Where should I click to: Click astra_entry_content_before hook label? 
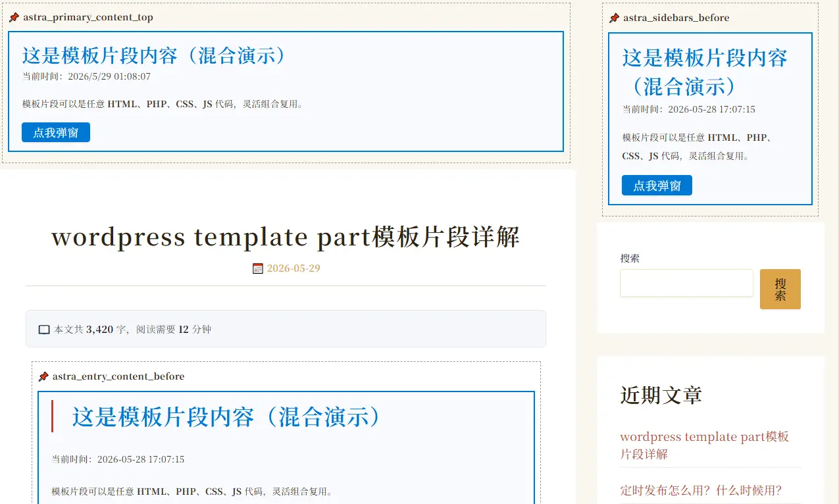pos(118,376)
